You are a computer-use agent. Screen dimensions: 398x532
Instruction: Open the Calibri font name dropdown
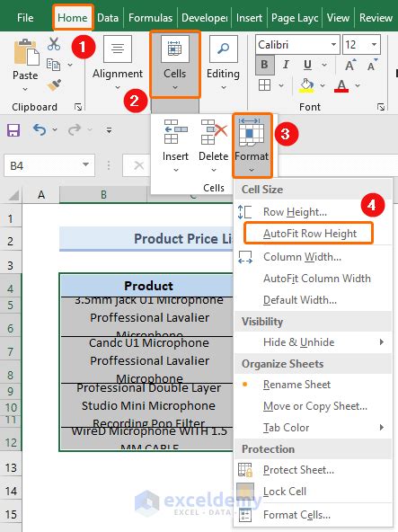point(334,44)
